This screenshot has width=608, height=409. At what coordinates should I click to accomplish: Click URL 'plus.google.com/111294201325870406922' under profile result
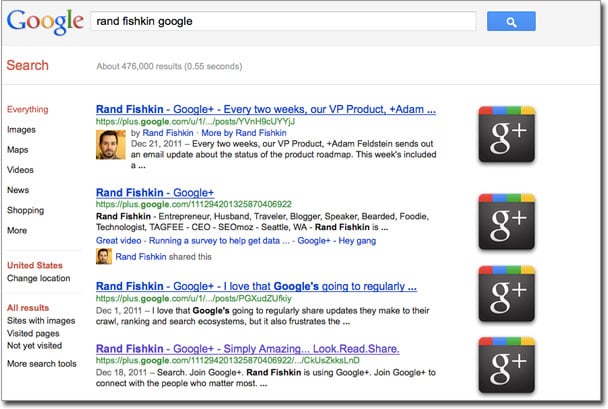click(x=193, y=204)
